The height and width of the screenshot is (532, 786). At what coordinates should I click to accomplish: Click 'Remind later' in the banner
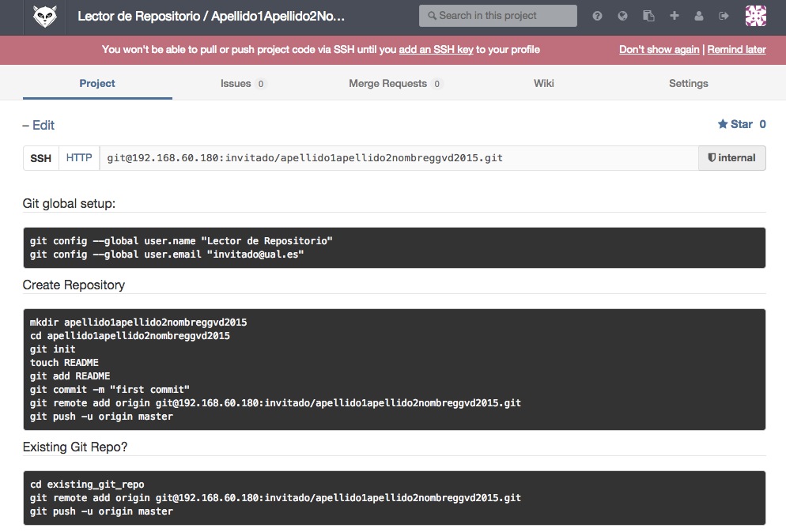coord(736,50)
